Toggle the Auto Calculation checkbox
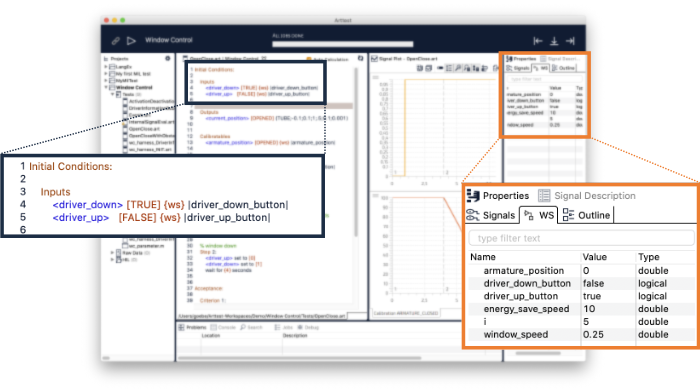The height and width of the screenshot is (391, 700). (308, 59)
